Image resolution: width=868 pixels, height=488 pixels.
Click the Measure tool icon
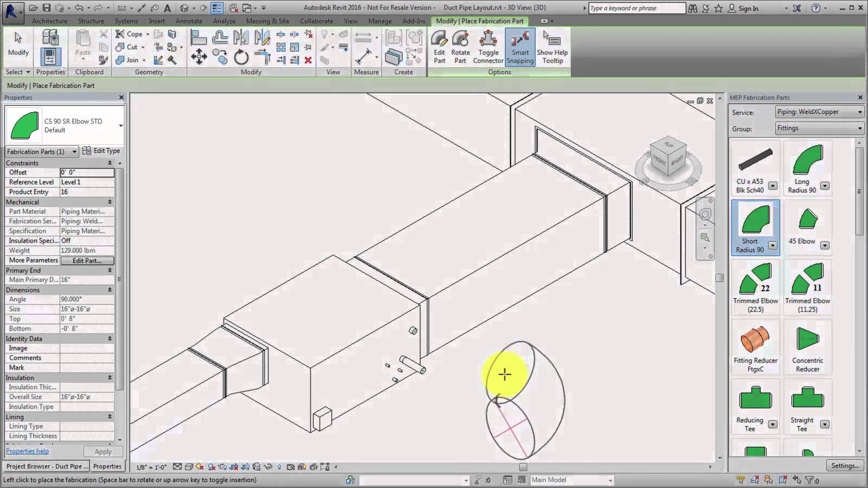point(363,56)
